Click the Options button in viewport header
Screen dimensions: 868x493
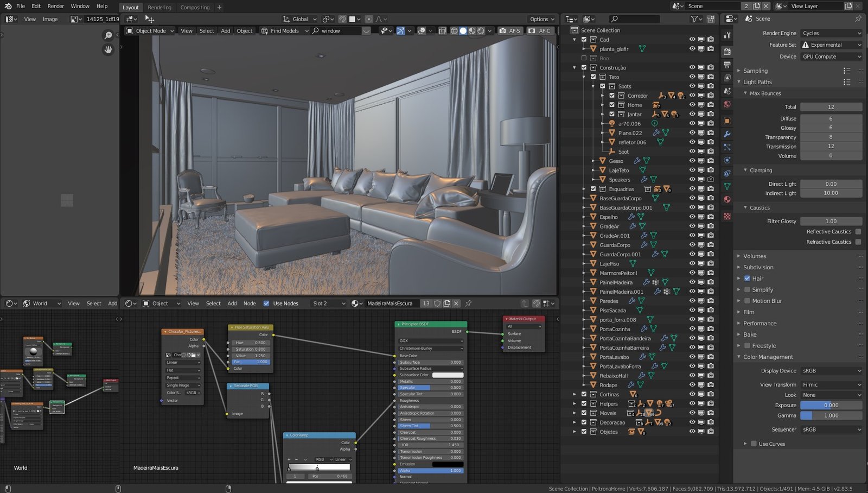point(541,19)
